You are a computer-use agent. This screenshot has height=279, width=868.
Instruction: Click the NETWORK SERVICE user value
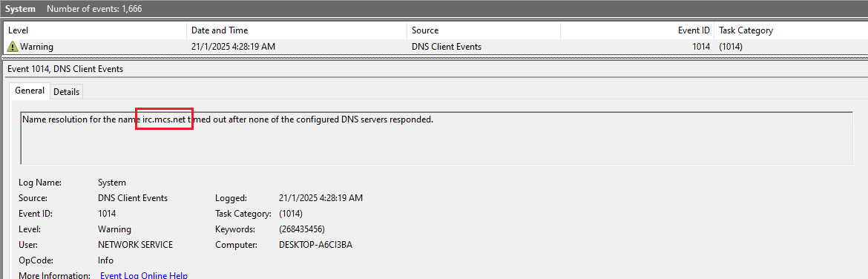135,245
